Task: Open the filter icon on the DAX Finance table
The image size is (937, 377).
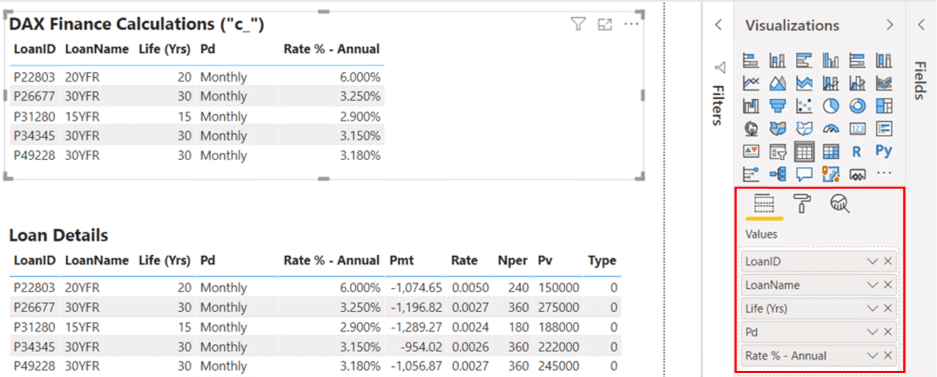Action: pos(577,24)
